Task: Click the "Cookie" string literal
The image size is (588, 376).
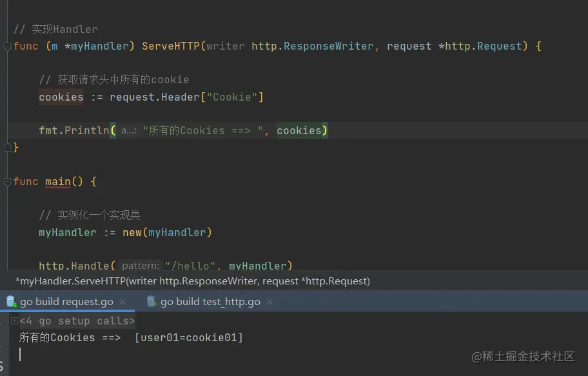Action: coord(231,97)
